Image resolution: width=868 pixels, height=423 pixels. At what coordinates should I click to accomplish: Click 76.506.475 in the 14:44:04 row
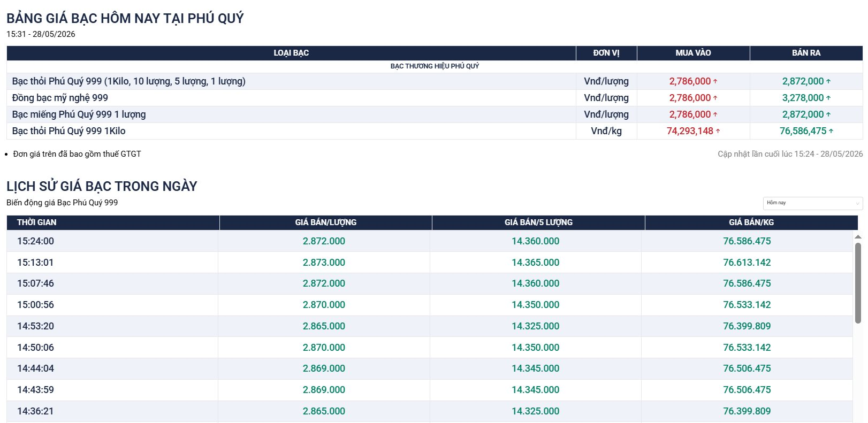click(747, 368)
